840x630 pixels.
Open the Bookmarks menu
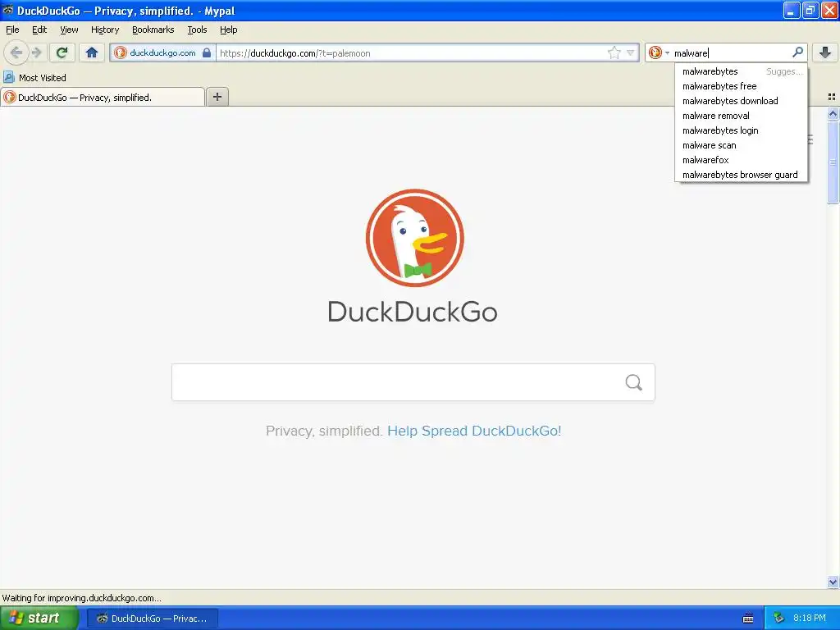click(153, 30)
